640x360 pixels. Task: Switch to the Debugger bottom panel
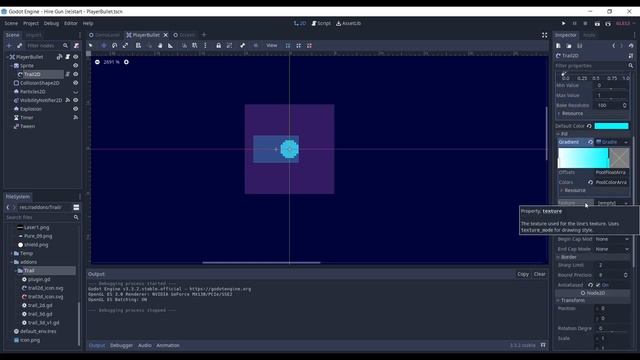click(x=121, y=345)
